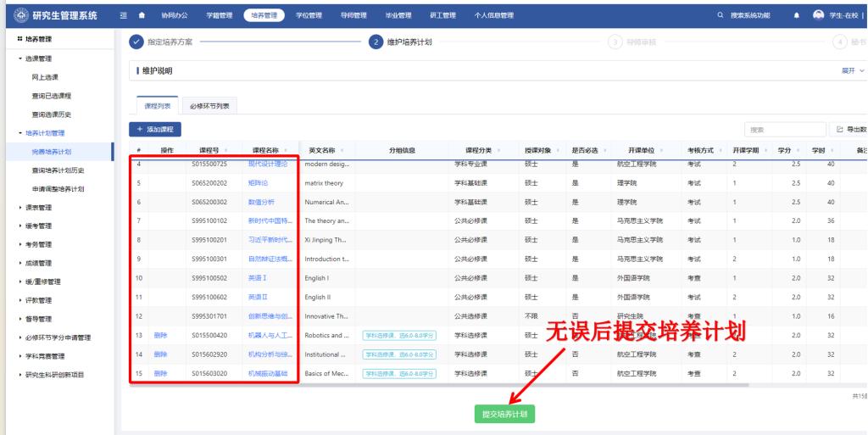868x435 pixels.
Task: Click the 添加课程 button
Action: pos(154,128)
